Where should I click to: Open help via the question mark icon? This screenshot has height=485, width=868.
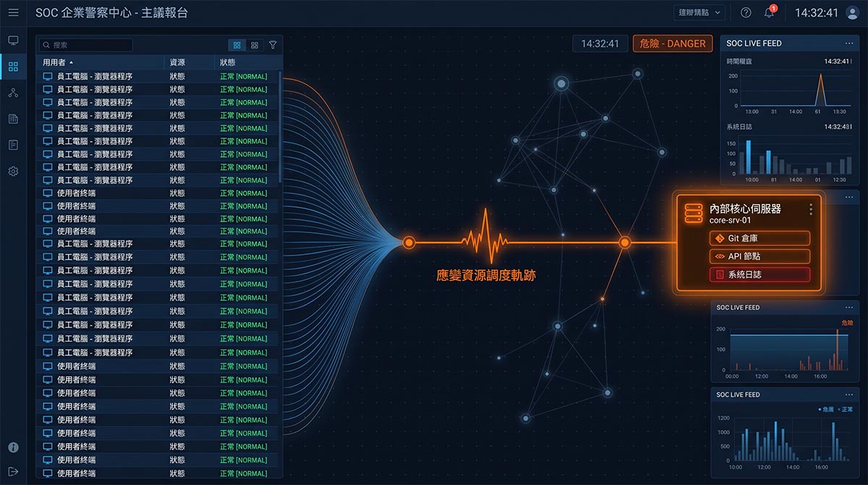(x=746, y=12)
